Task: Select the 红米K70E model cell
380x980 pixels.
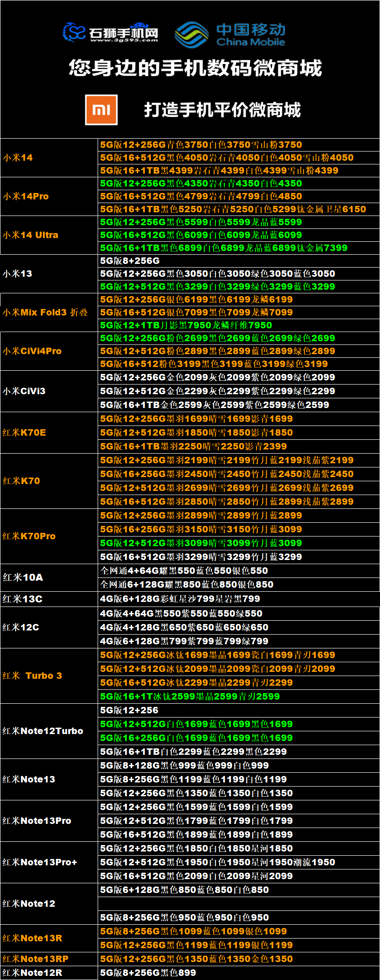Action: pyautogui.click(x=24, y=432)
